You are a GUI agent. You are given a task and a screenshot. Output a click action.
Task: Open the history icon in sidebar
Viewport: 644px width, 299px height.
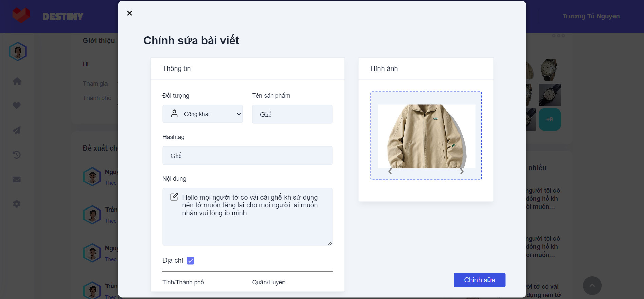(17, 155)
